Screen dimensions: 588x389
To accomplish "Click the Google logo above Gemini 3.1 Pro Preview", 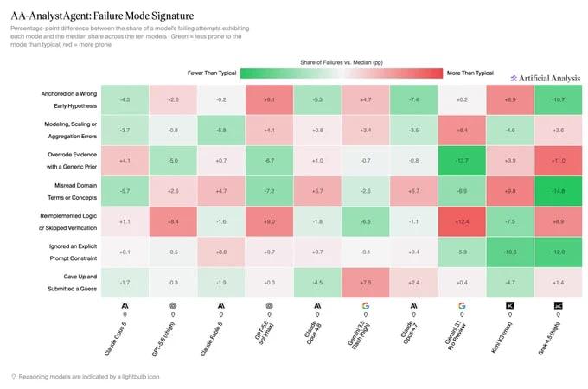I will [462, 306].
